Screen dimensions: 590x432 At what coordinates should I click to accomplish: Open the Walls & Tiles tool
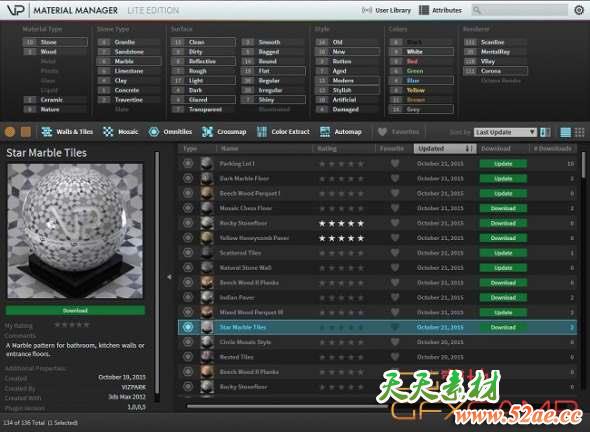67,132
